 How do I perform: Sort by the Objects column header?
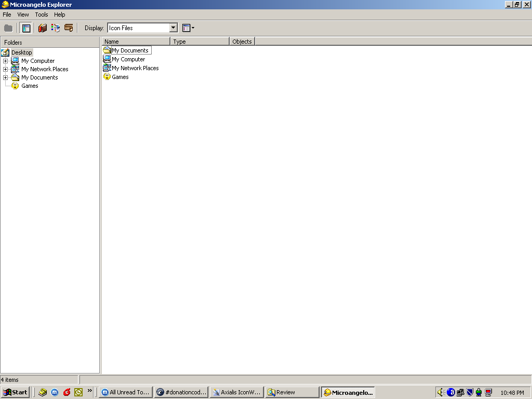coord(242,42)
